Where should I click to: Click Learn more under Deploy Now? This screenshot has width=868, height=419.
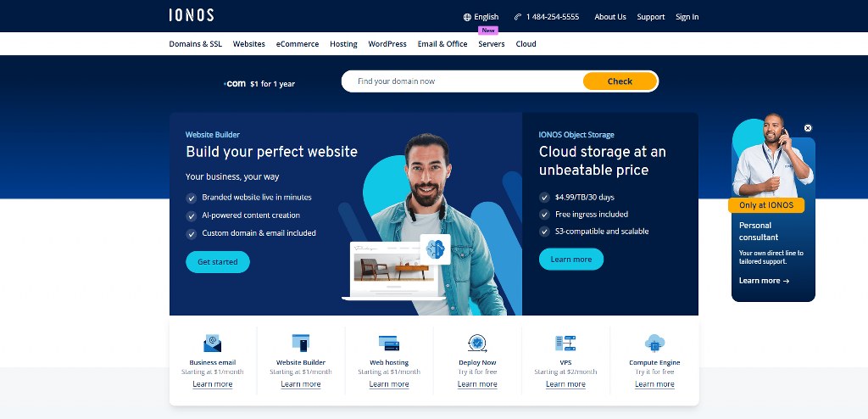[477, 384]
